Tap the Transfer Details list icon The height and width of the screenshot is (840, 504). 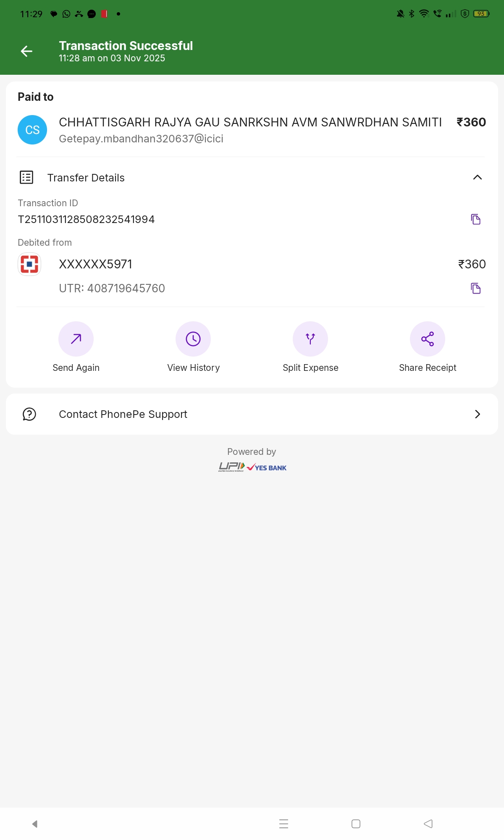tap(27, 178)
